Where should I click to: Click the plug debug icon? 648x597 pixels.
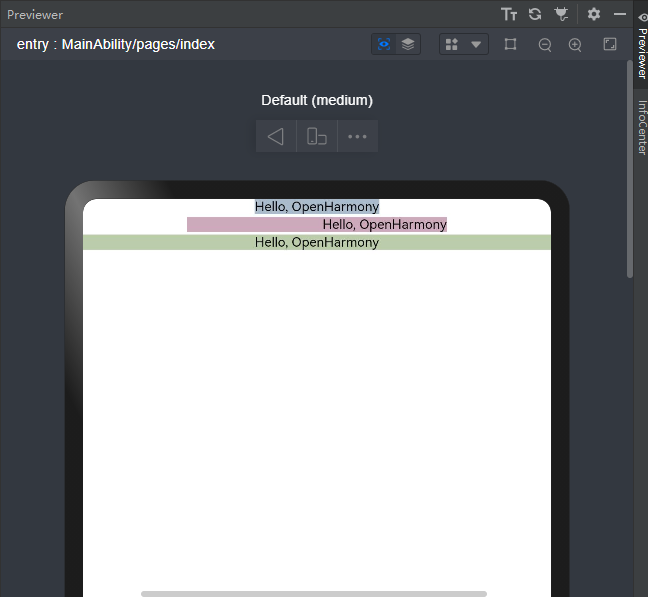(561, 14)
